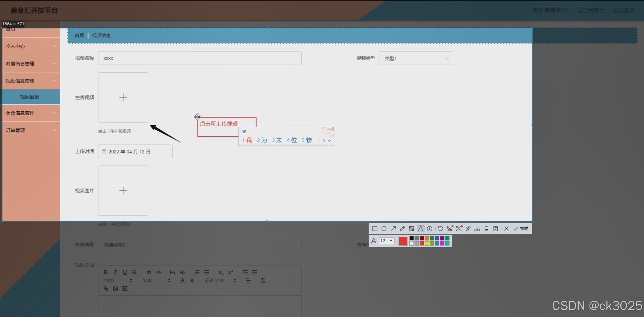This screenshot has width=644, height=317.
Task: Expand the 商铺信息管理 sidebar menu
Action: [31, 64]
